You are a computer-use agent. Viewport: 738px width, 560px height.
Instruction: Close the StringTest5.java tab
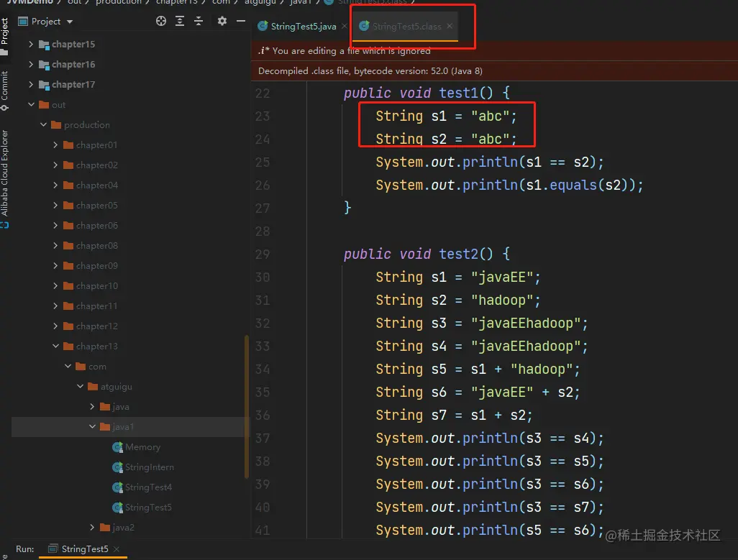point(344,26)
